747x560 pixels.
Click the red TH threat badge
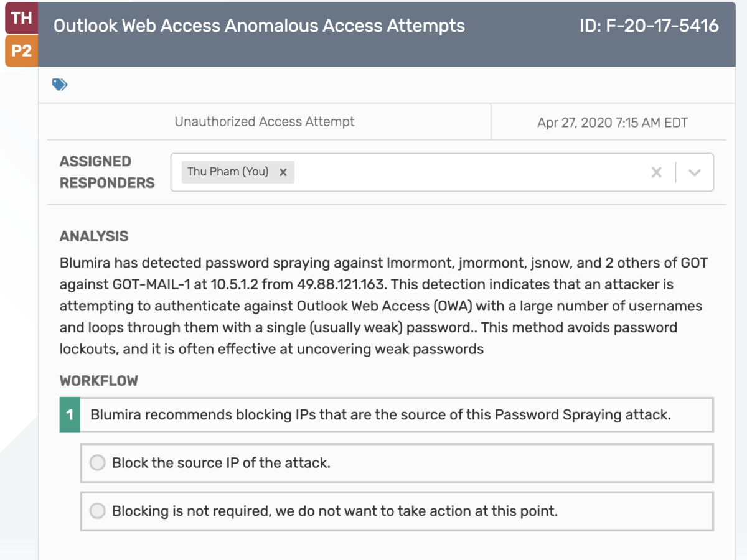21,18
